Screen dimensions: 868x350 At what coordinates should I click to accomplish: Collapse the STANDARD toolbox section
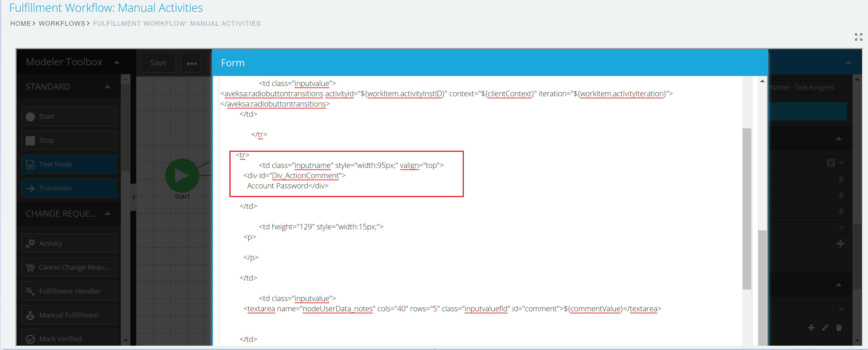(107, 87)
